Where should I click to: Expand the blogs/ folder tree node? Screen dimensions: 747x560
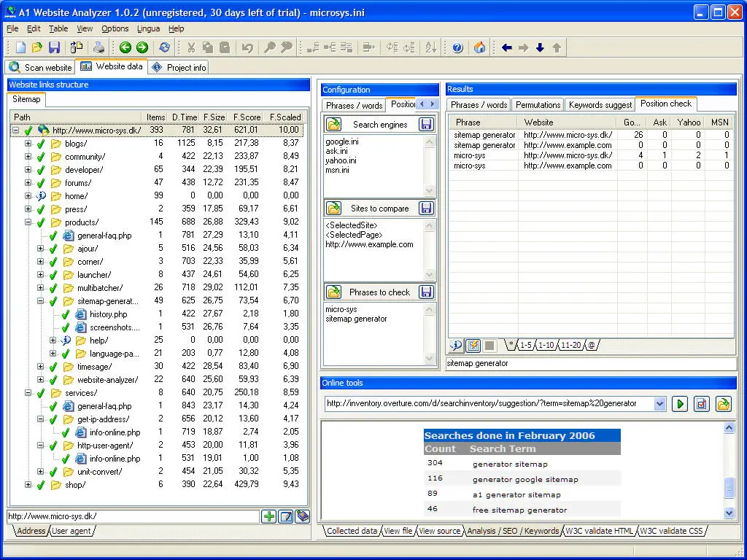(28, 144)
